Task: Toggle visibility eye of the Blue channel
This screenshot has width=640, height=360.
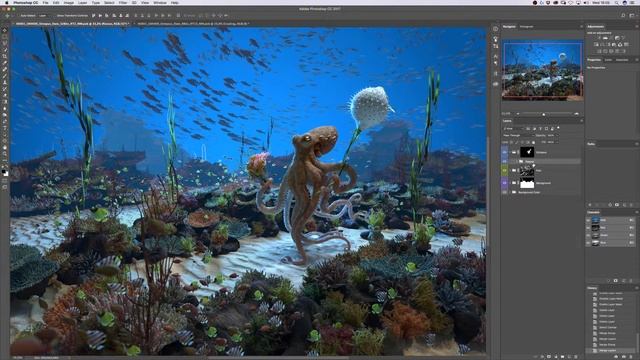Action: point(588,242)
